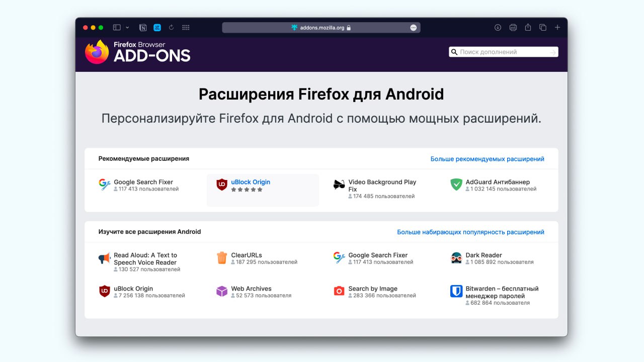This screenshot has width=644, height=362.
Task: Toggle the Safari sidebar
Action: pyautogui.click(x=117, y=28)
